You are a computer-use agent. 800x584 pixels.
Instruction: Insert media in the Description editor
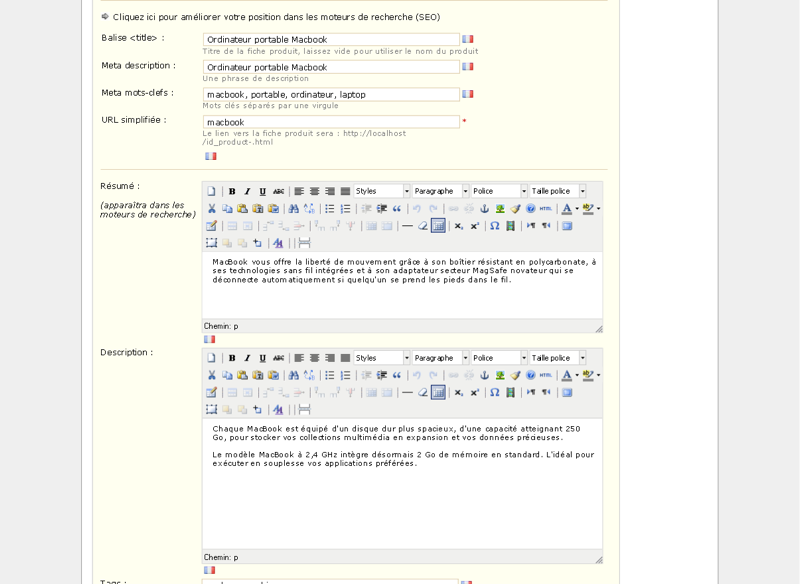tap(510, 393)
